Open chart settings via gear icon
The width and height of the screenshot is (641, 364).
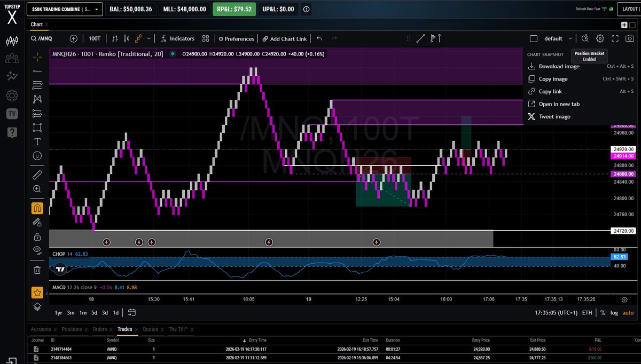coord(600,38)
